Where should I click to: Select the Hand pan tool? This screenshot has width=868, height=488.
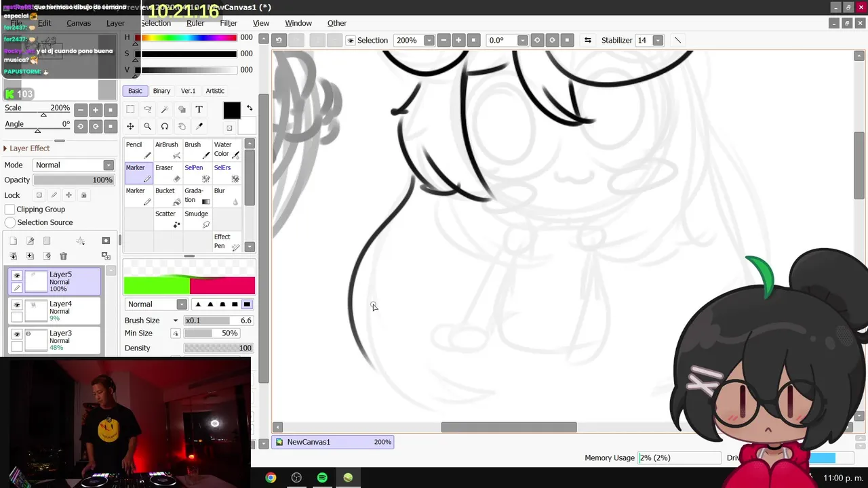(182, 126)
